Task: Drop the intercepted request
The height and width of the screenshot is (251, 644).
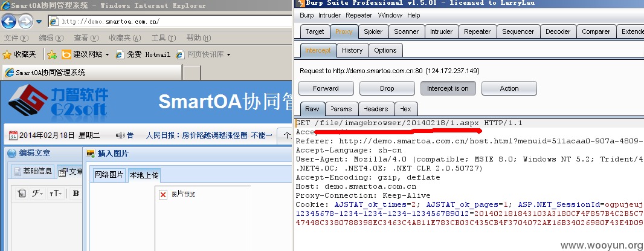Action: click(x=387, y=88)
